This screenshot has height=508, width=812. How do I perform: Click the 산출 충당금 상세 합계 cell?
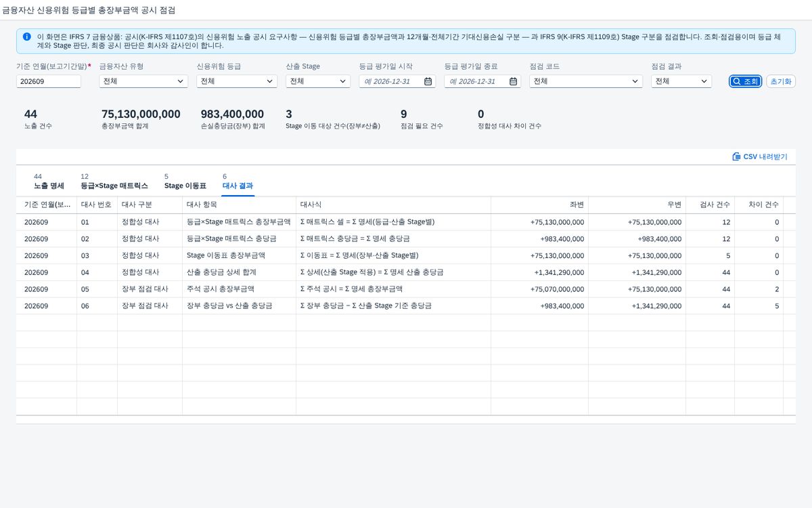(239, 272)
